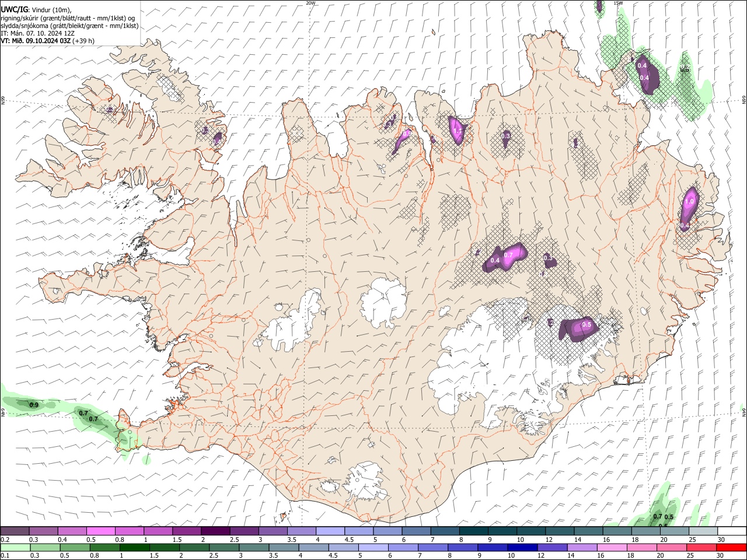This screenshot has width=747, height=560.
Task: Click the darkest green swatch labeled 1 in lower legend
Action: [134, 547]
